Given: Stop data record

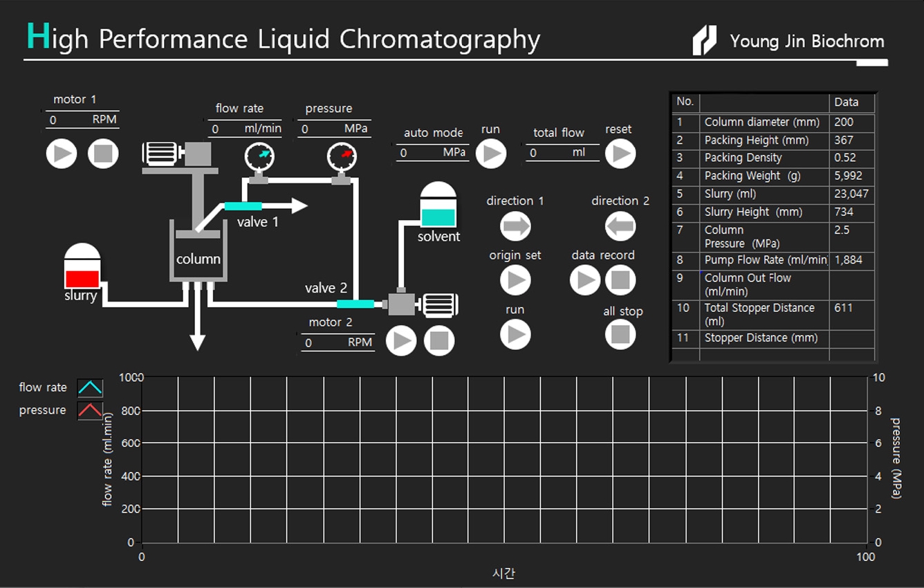Looking at the screenshot, I should [x=620, y=280].
